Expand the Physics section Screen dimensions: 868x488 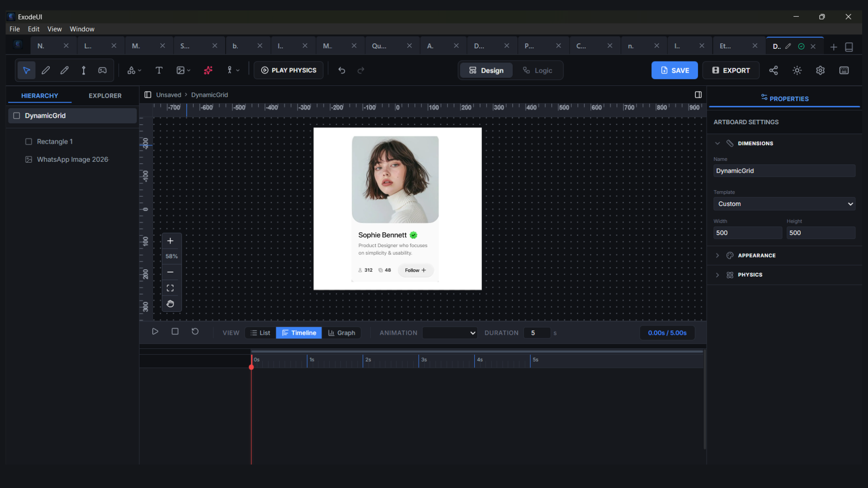(x=717, y=275)
